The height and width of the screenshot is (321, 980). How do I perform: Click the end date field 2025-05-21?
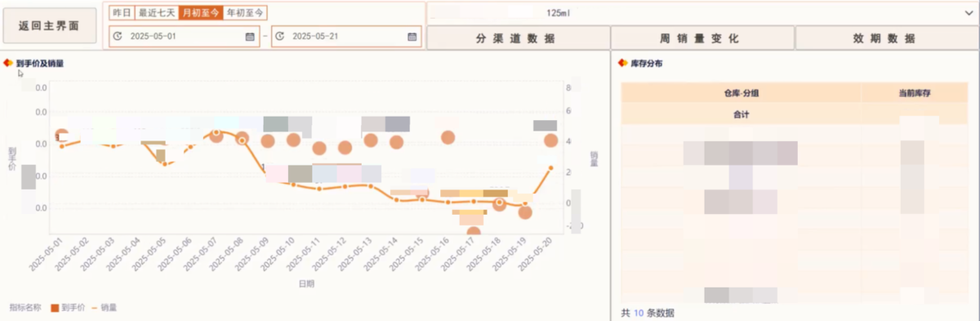(x=346, y=37)
